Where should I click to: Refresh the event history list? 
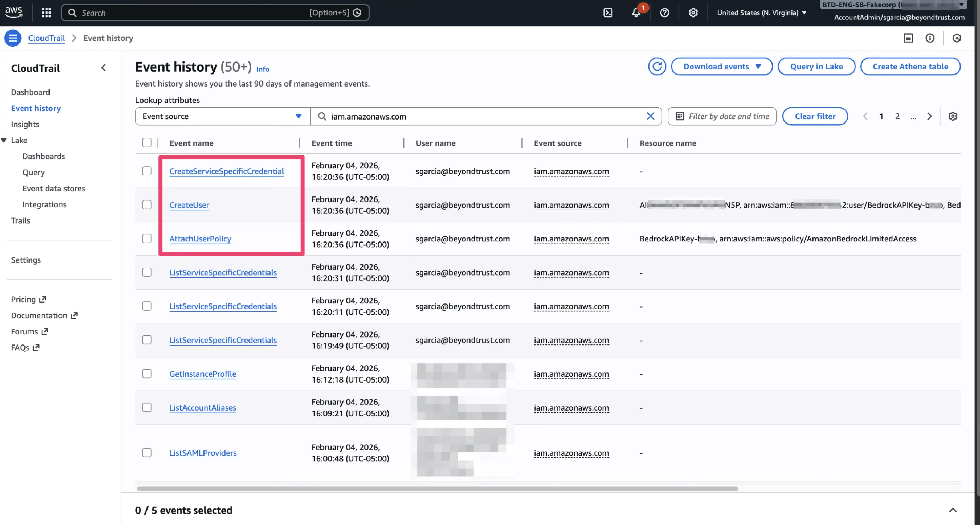tap(657, 67)
